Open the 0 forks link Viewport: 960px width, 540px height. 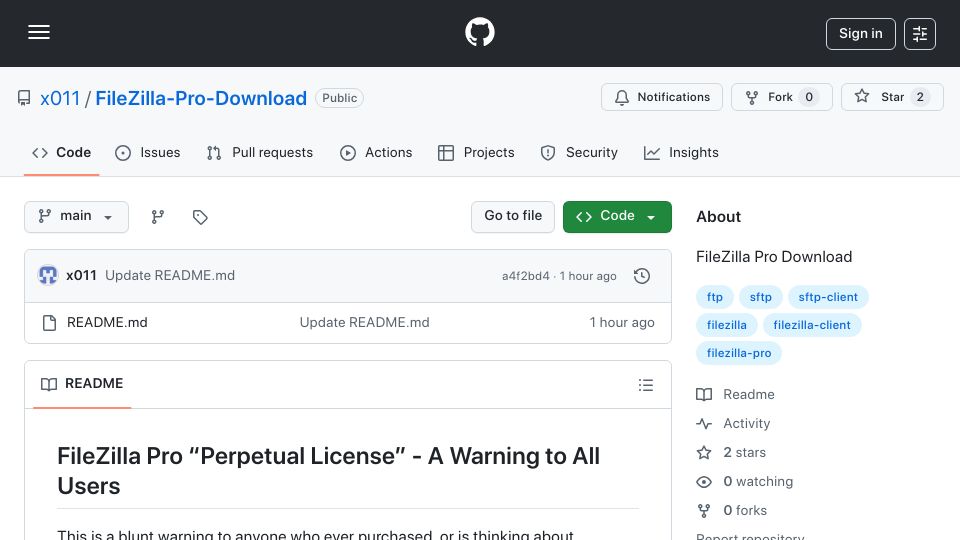(x=732, y=511)
